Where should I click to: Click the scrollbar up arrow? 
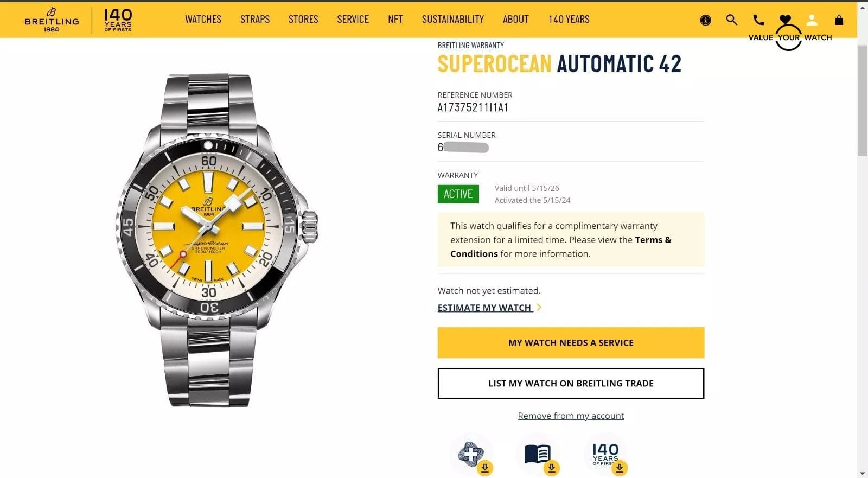[x=863, y=7]
